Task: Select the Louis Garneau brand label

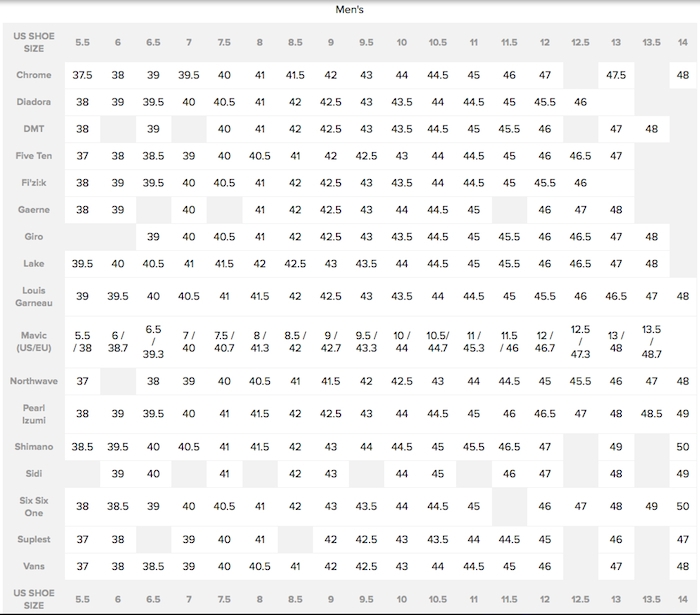Action: point(34,296)
